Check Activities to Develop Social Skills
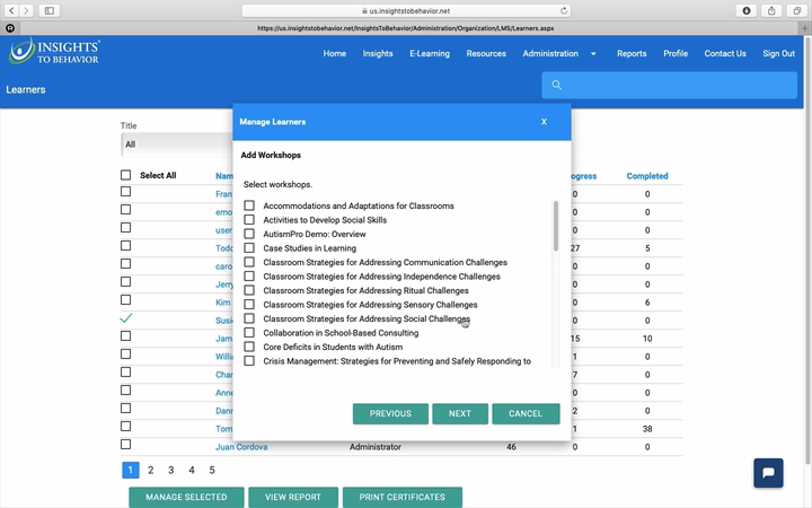 tap(249, 220)
